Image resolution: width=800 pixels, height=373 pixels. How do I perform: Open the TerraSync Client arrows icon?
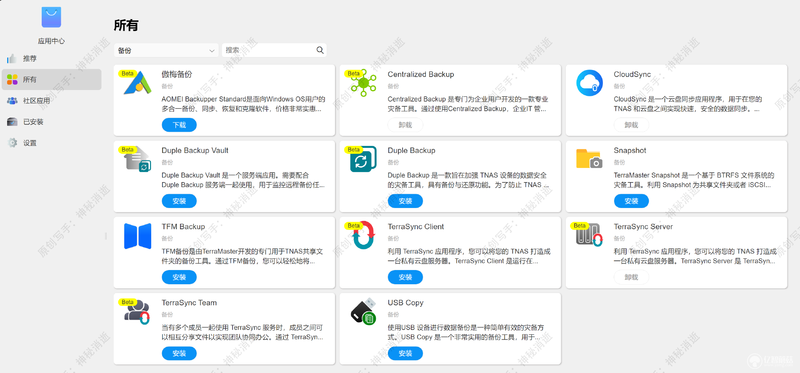click(x=363, y=235)
